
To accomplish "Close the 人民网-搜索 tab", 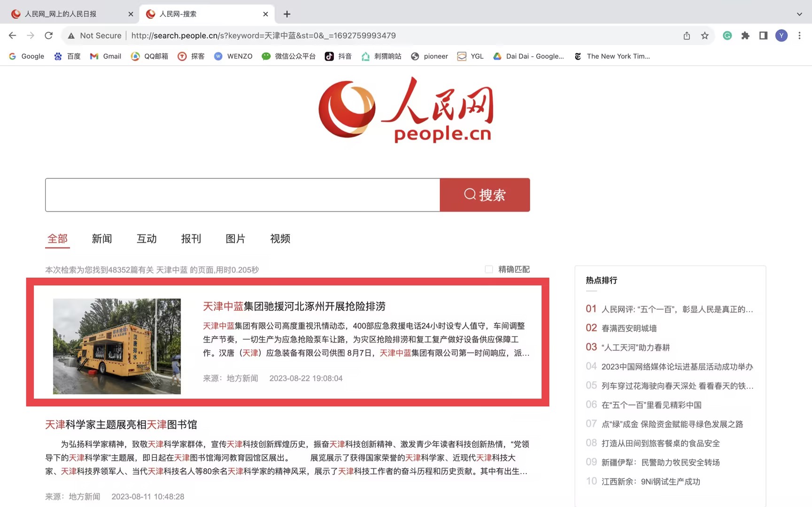I will click(265, 14).
